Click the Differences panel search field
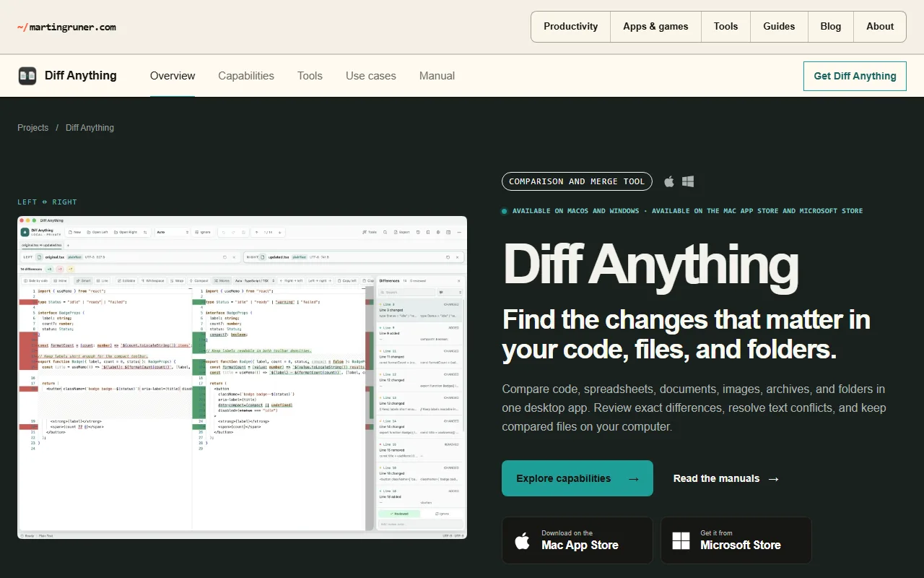Viewport: 924px width, 578px height. pos(407,292)
